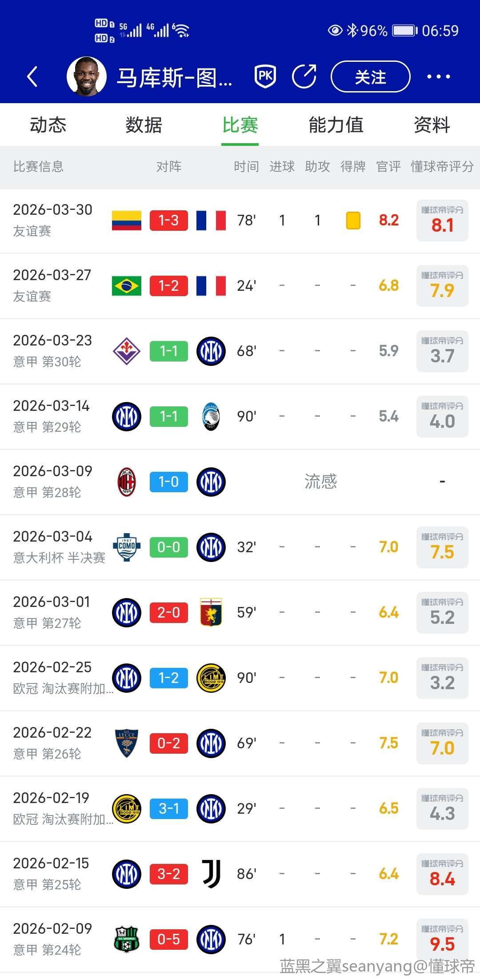The height and width of the screenshot is (980, 480).
Task: Tap the yellow card indicator
Action: point(353,221)
